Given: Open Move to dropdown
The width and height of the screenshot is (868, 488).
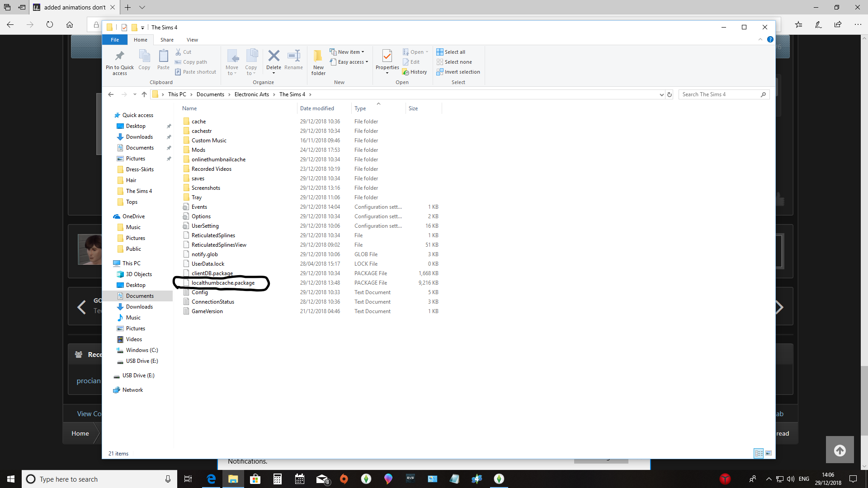Looking at the screenshot, I should [x=232, y=62].
